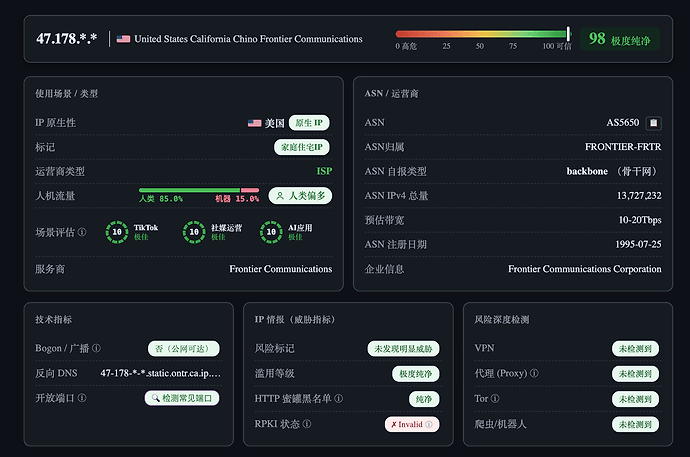Click the 100 可信 scale label
Image resolution: width=690 pixels, height=457 pixels.
click(x=557, y=46)
